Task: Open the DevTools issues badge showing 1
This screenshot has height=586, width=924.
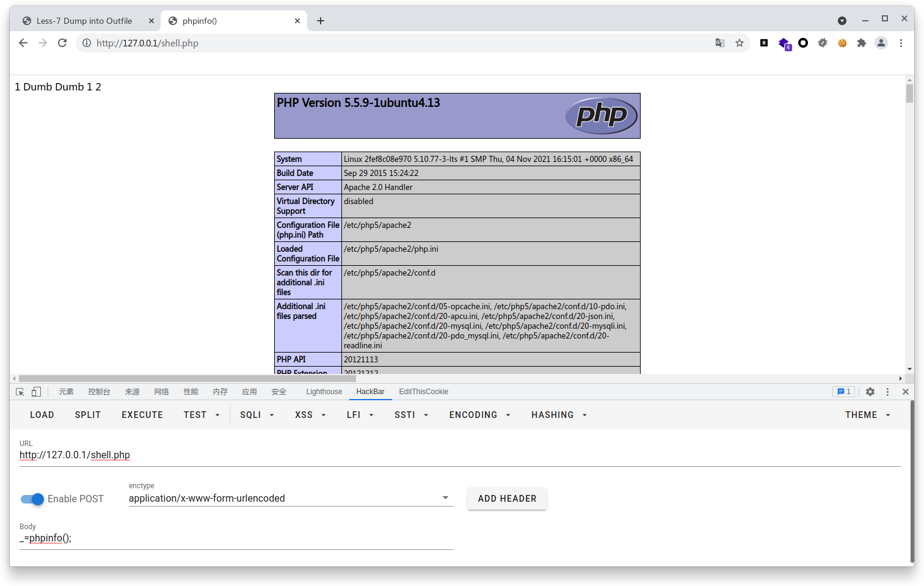Action: 844,392
